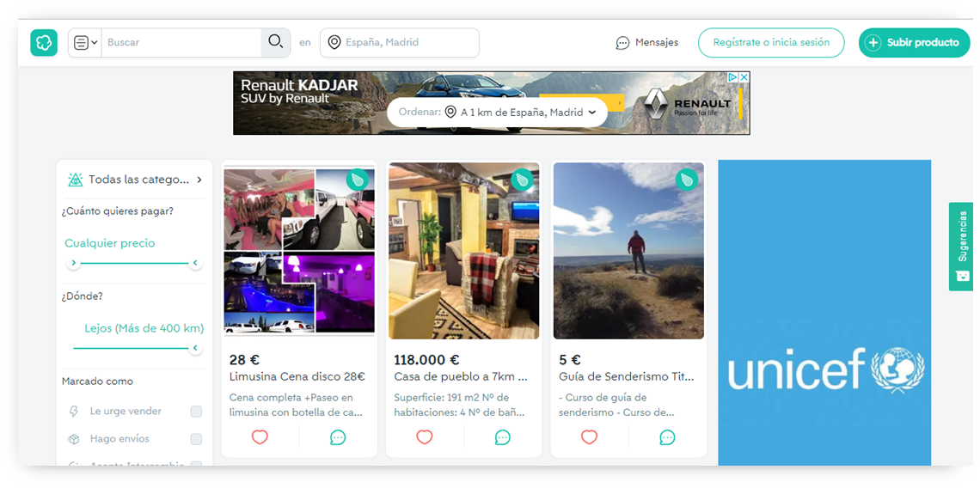The image size is (980, 488).
Task: Click the plus icon in Subir producto
Action: (x=873, y=43)
